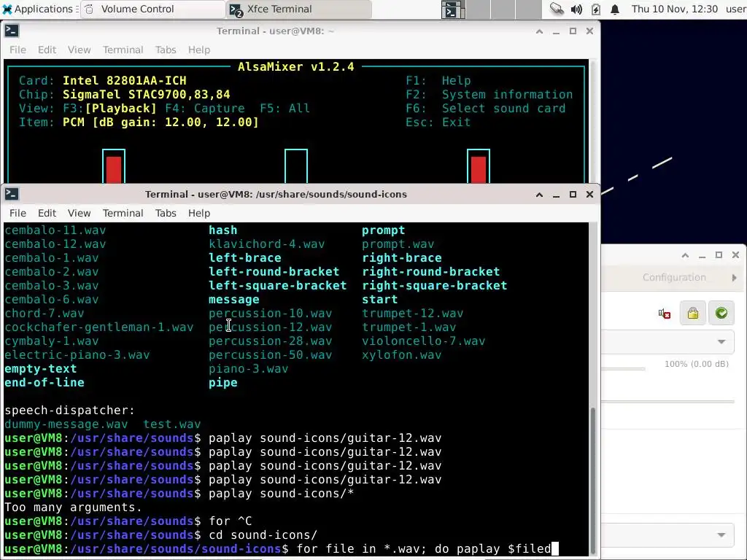Click right-square-bracket directory name

435,285
